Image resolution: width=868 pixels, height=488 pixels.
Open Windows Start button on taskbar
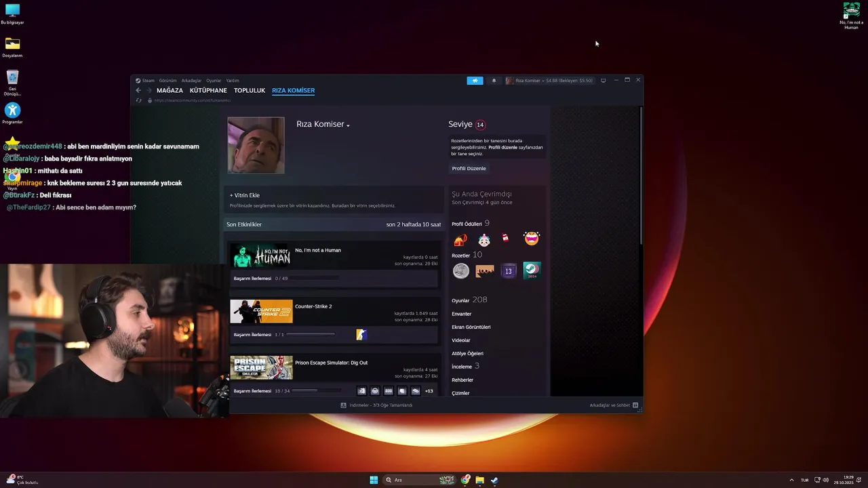(x=374, y=480)
